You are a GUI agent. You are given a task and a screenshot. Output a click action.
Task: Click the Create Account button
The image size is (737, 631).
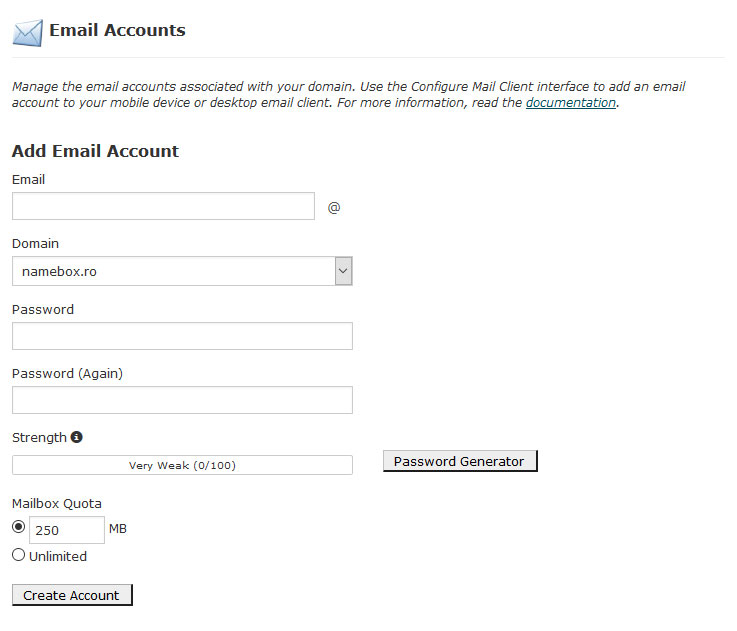click(x=72, y=595)
